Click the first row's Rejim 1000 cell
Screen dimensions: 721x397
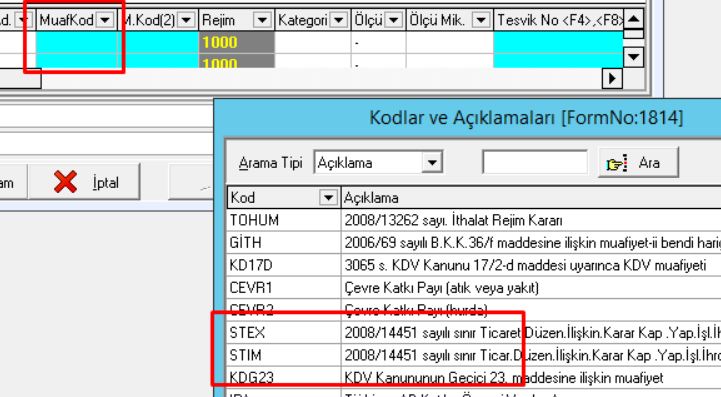click(237, 42)
